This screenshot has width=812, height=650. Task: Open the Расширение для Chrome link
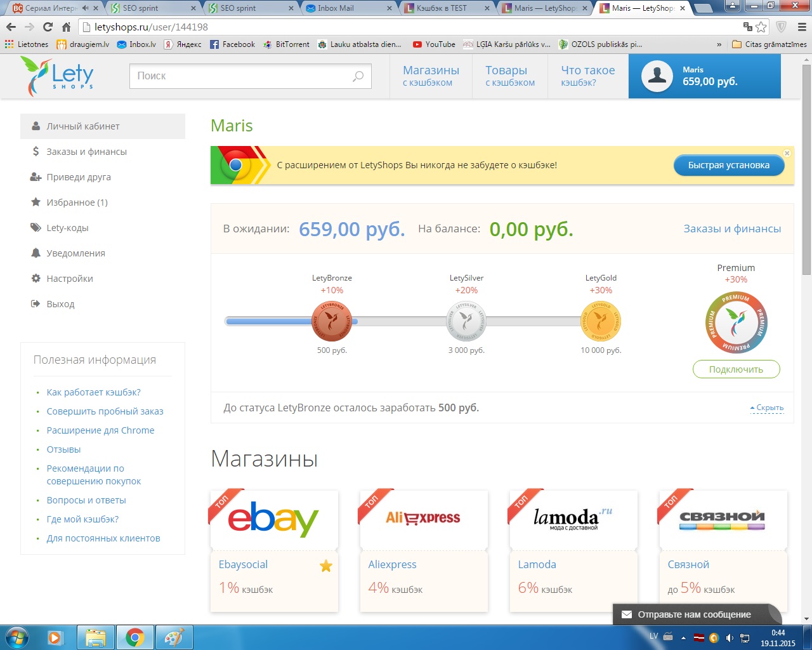(x=100, y=430)
